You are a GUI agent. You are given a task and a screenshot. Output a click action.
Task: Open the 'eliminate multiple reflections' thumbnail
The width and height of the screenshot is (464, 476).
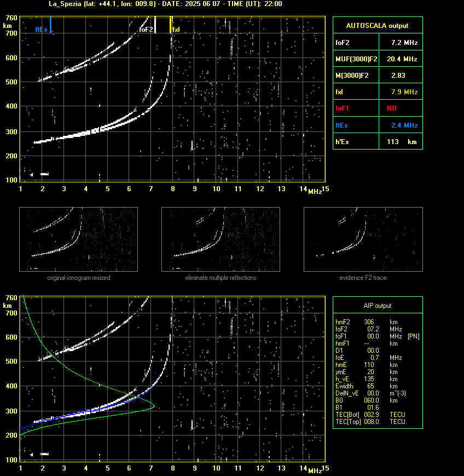tap(221, 239)
